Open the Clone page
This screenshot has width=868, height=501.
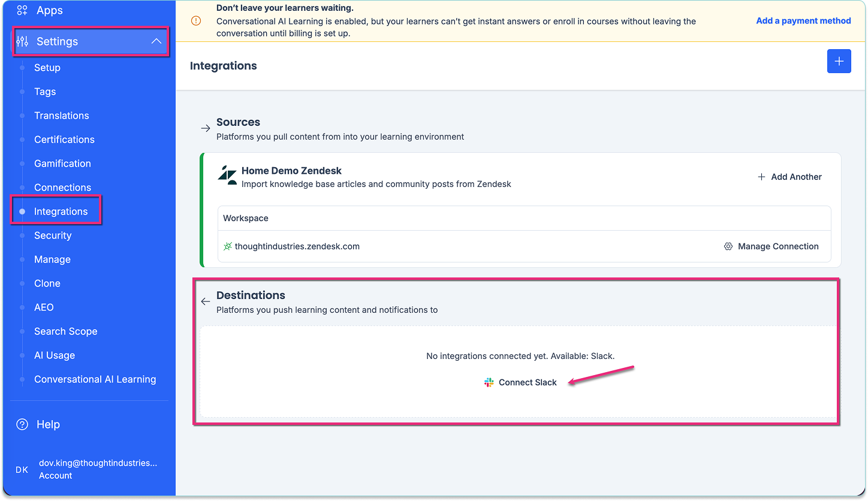47,283
